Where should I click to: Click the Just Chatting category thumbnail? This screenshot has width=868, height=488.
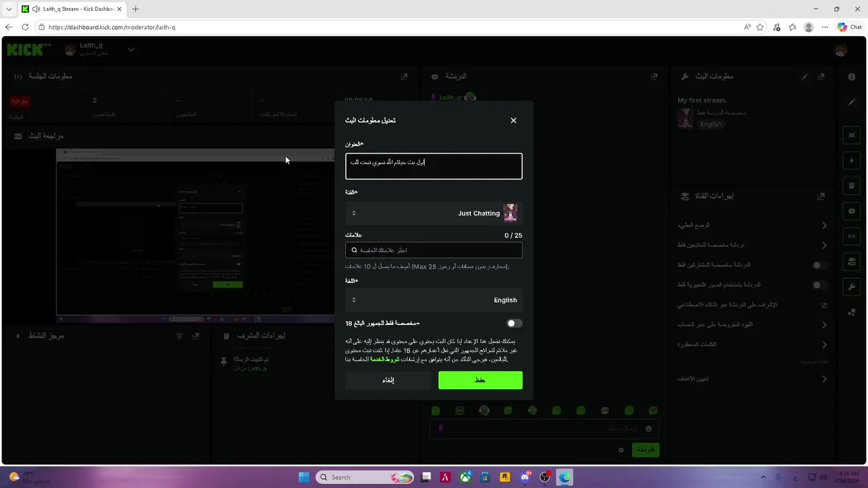(511, 213)
